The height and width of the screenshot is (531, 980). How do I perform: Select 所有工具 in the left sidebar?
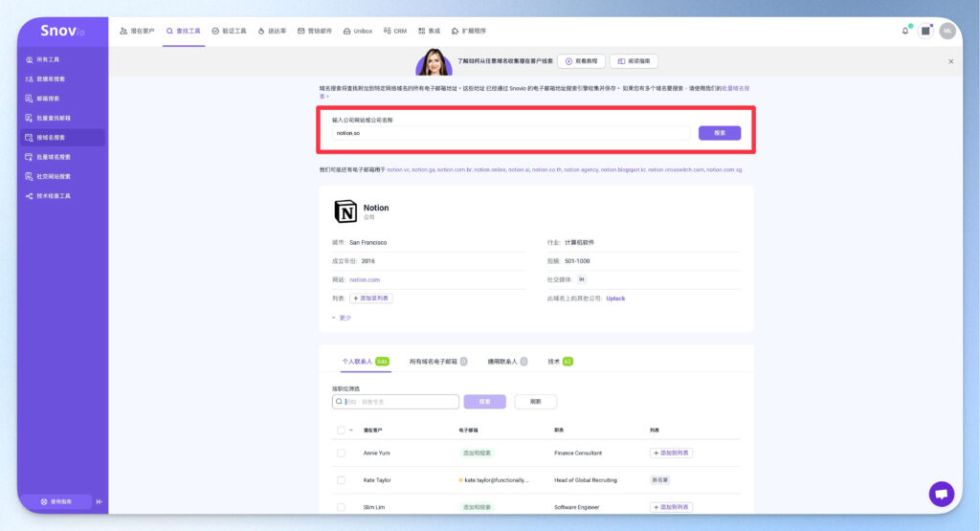62,59
